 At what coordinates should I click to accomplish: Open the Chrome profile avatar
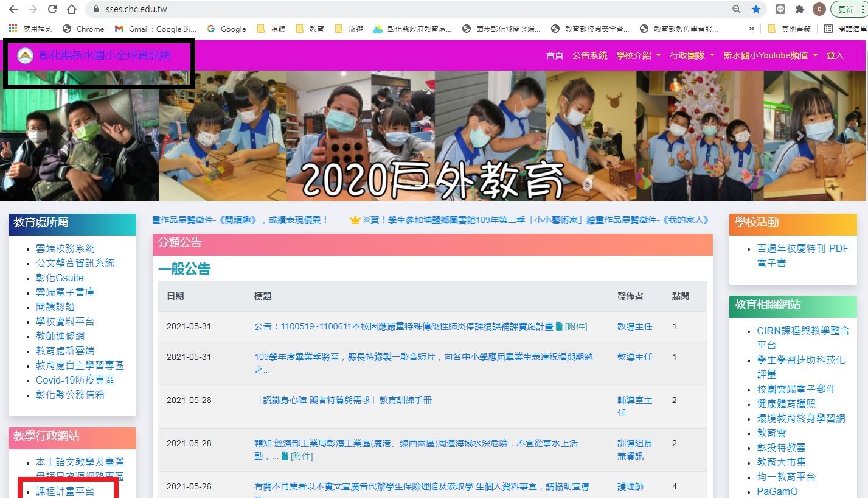pos(819,9)
